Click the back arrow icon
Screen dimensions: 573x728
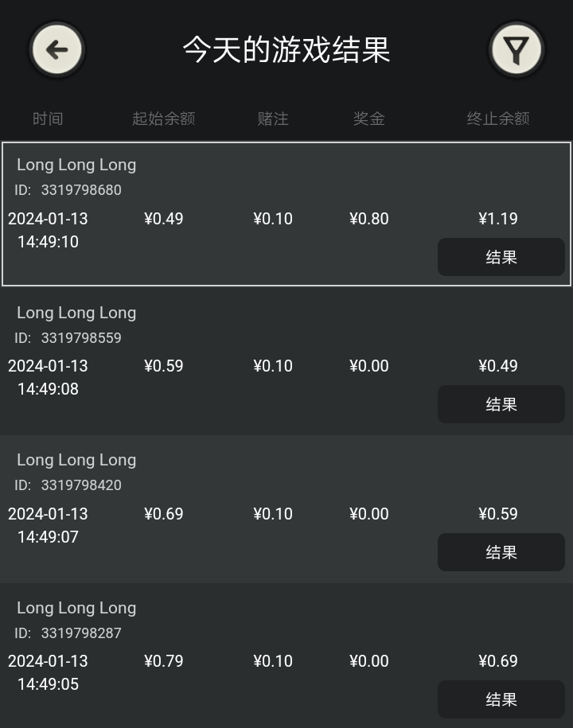tap(57, 50)
